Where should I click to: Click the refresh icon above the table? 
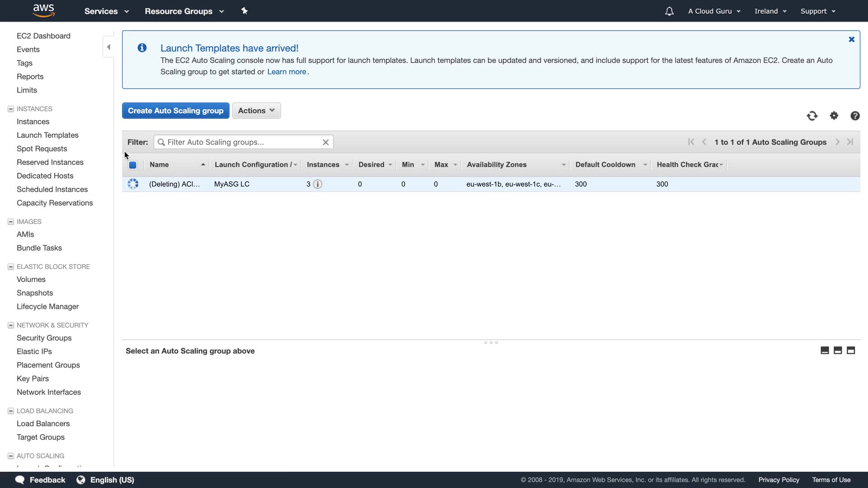[812, 116]
